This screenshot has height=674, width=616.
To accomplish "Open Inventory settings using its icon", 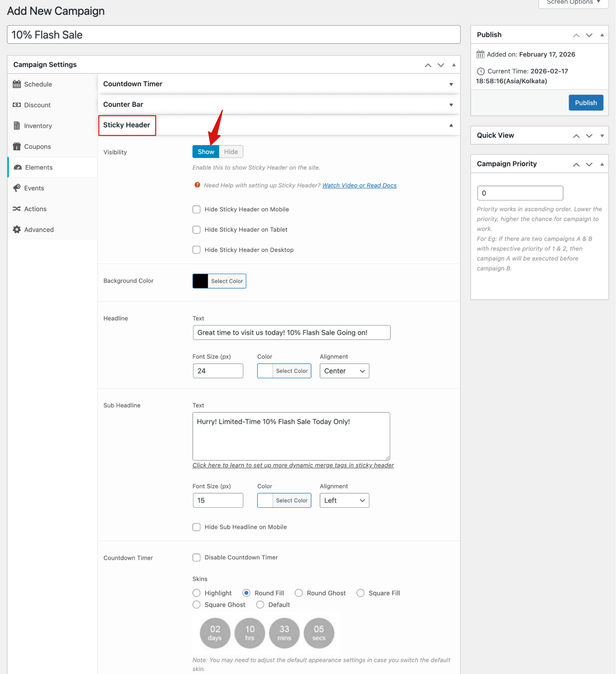I will (x=17, y=125).
